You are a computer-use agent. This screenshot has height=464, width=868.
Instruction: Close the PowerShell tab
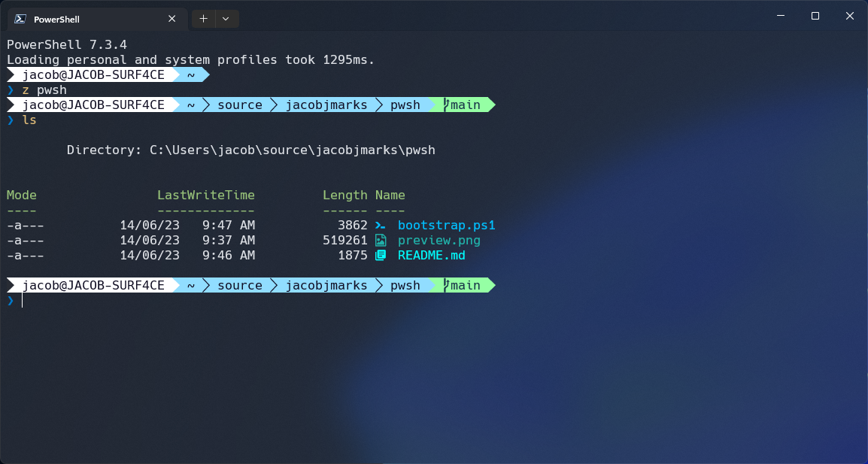pyautogui.click(x=171, y=19)
